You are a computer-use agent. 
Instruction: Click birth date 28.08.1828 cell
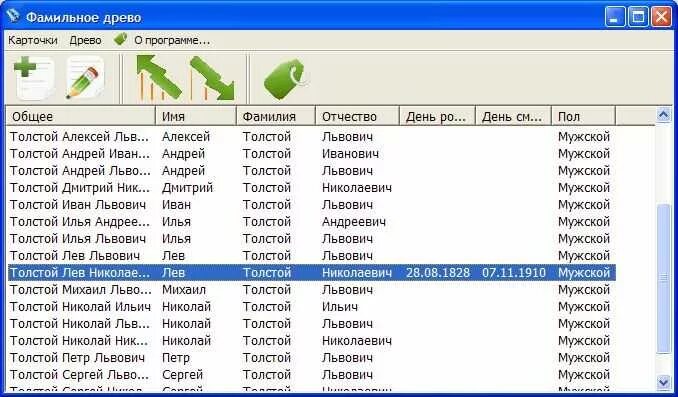pyautogui.click(x=438, y=273)
